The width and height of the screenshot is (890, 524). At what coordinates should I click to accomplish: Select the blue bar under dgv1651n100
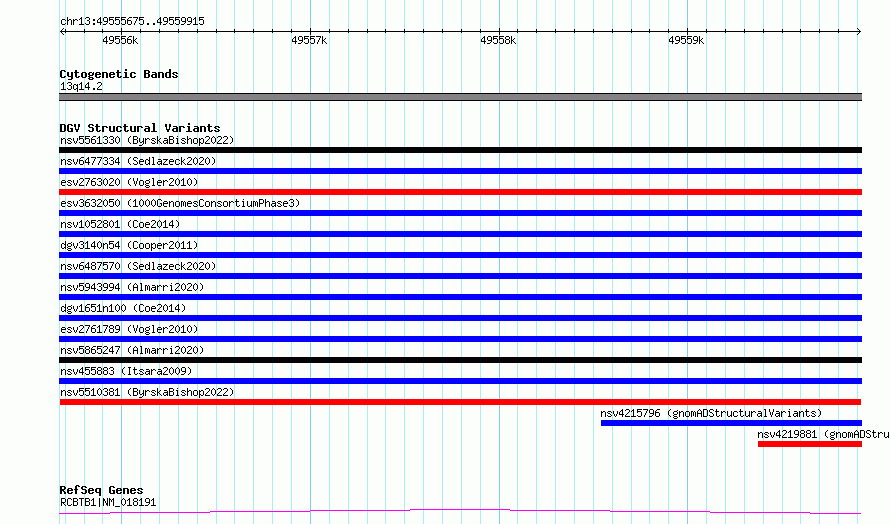(x=460, y=318)
